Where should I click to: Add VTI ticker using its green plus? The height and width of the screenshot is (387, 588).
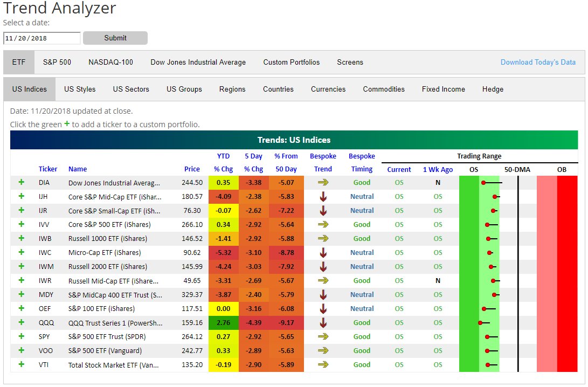(22, 364)
